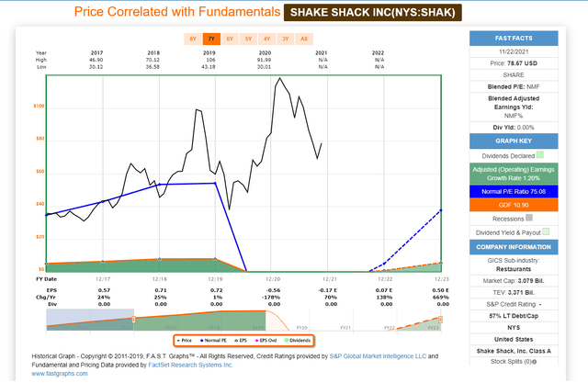Toggle the Normal PE legend entry
Screen dimensions: 588x383
pos(213,340)
